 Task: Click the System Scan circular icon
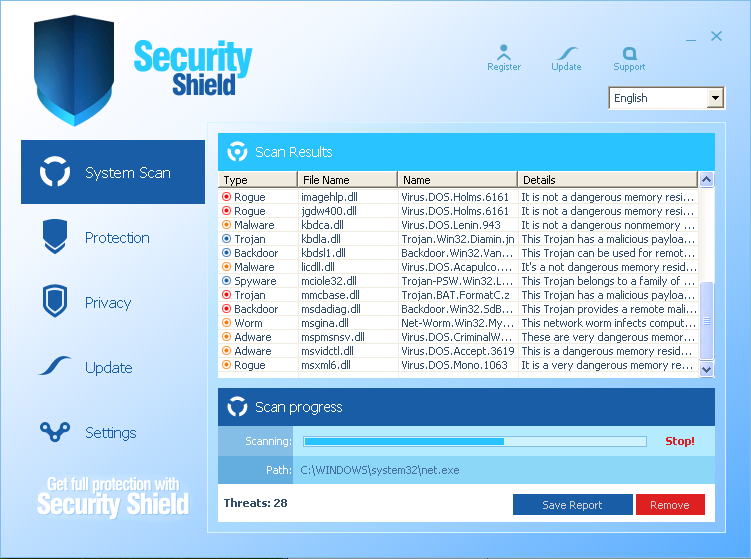(55, 171)
